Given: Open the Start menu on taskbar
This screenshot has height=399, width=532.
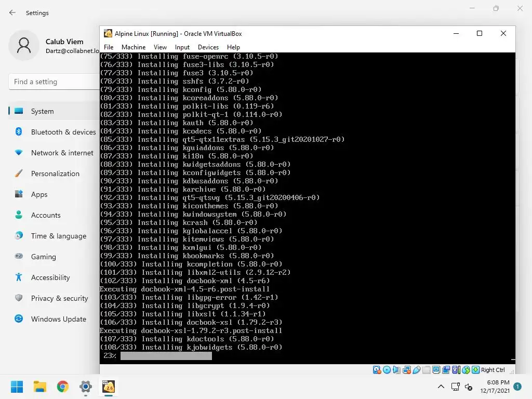Looking at the screenshot, I should pyautogui.click(x=17, y=387).
